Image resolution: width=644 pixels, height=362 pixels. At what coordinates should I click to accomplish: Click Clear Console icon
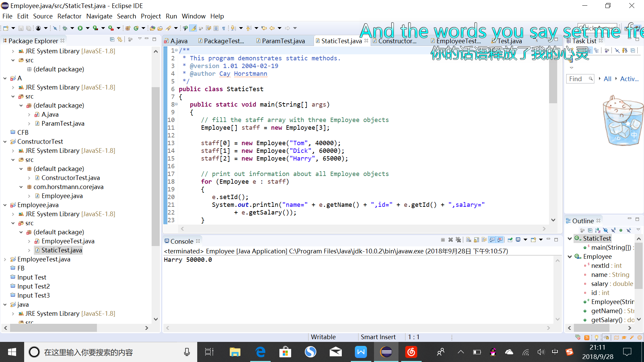(469, 240)
